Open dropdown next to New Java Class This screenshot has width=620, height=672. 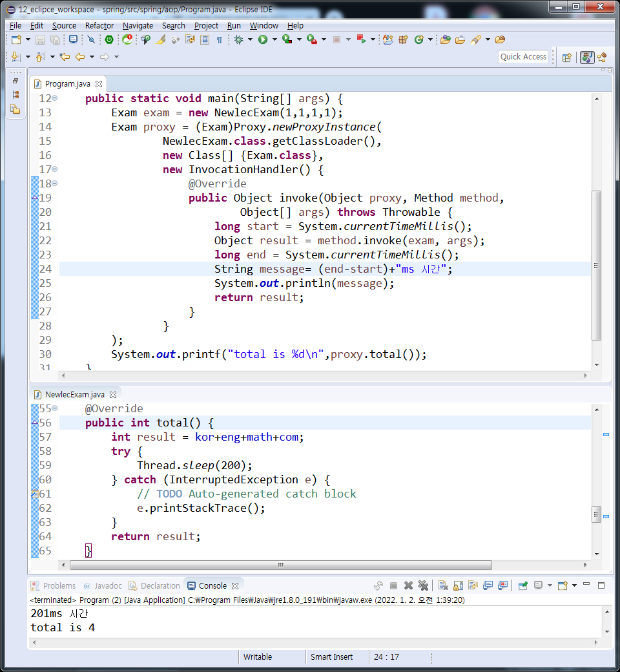pyautogui.click(x=430, y=40)
